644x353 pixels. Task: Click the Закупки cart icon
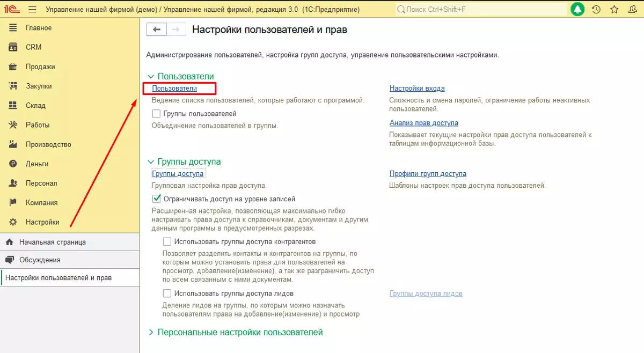click(x=13, y=86)
